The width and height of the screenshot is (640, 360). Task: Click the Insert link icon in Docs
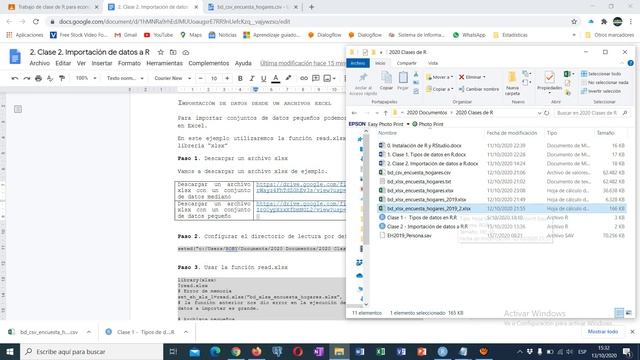coord(304,78)
